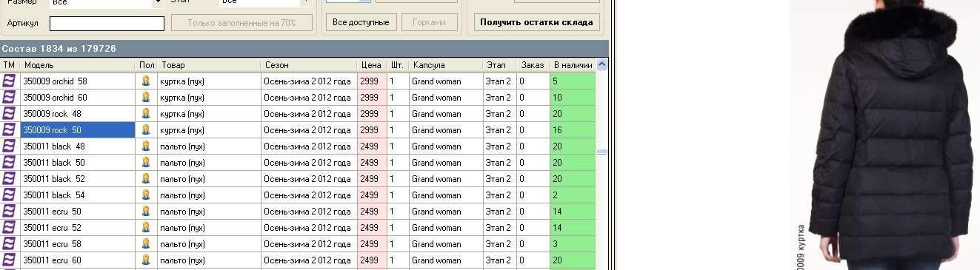
Task: Click brand icon of 350011 ecru 58 row
Action: point(9,243)
